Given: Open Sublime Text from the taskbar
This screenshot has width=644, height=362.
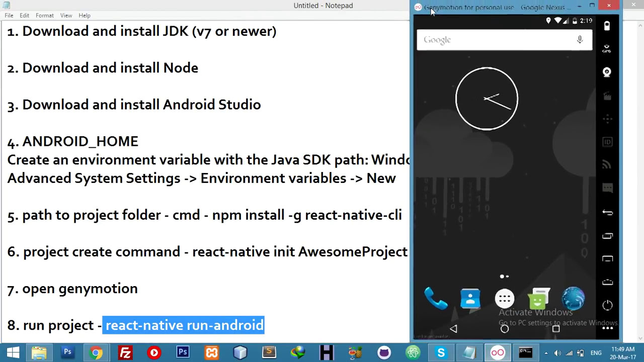Looking at the screenshot, I should tap(269, 353).
